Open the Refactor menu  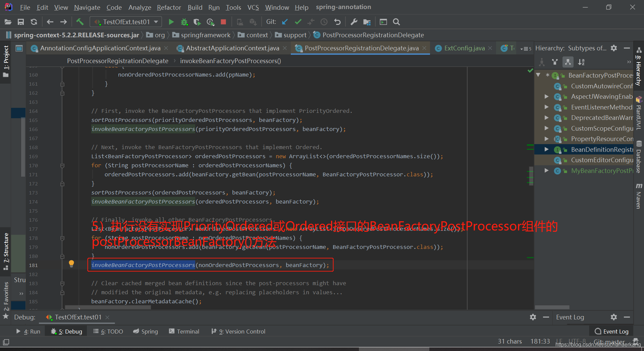tap(169, 7)
